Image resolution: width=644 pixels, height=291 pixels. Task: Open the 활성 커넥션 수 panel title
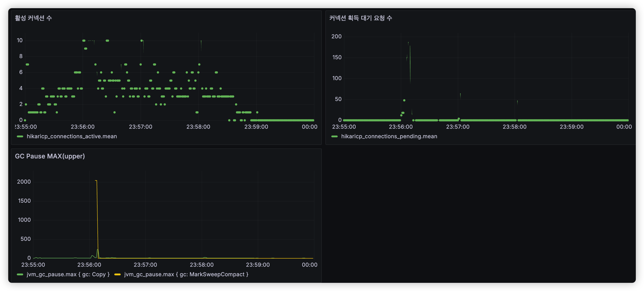(x=33, y=18)
